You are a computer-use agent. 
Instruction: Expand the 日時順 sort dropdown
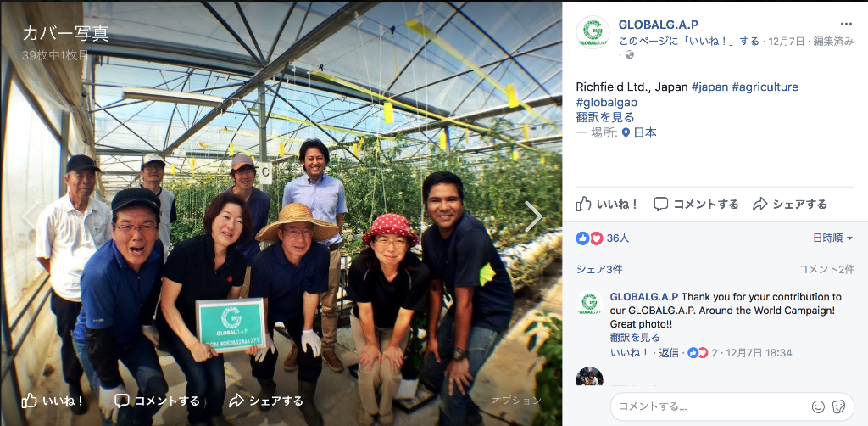pos(832,238)
